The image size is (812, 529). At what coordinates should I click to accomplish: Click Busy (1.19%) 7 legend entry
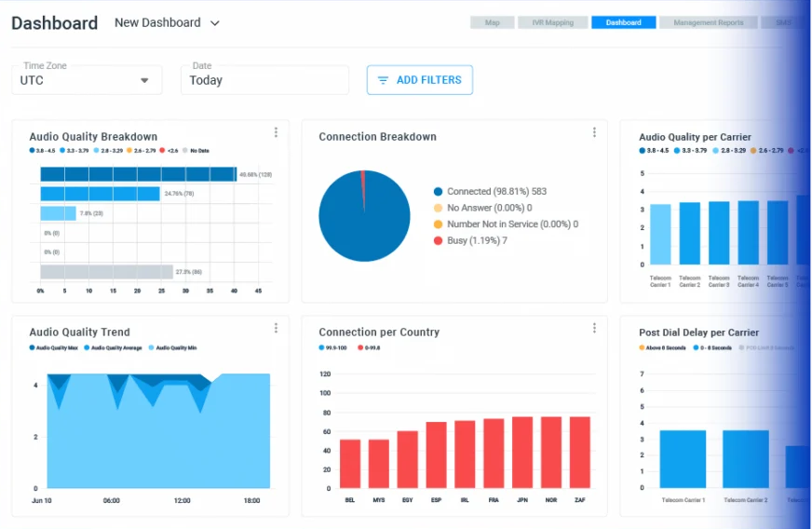pos(470,240)
